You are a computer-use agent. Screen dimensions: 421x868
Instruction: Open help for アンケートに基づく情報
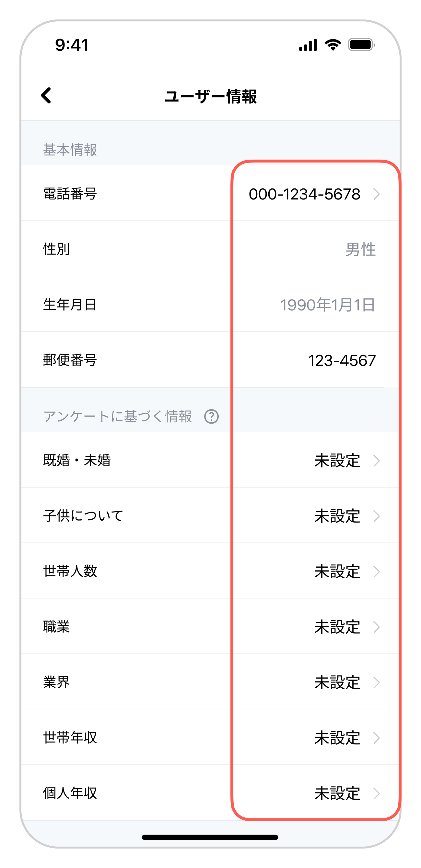(x=211, y=416)
